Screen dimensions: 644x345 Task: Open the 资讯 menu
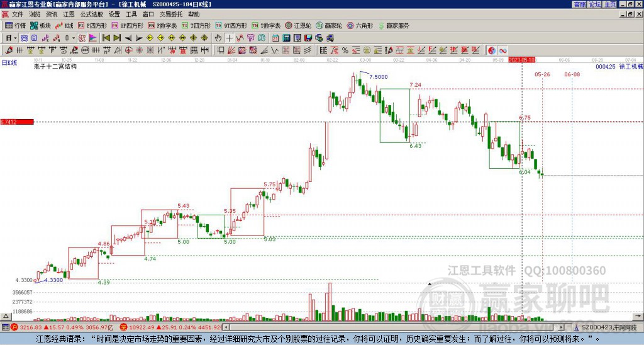pyautogui.click(x=52, y=14)
